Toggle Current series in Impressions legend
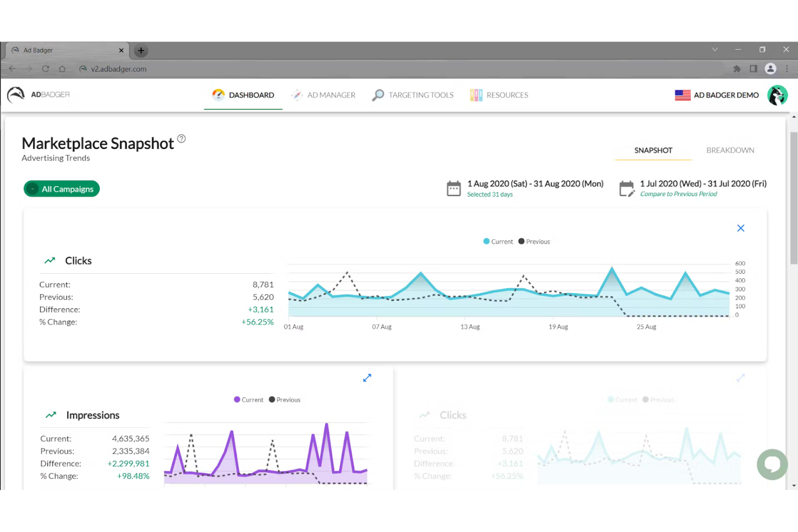Image resolution: width=798 pixels, height=532 pixels. click(x=249, y=400)
